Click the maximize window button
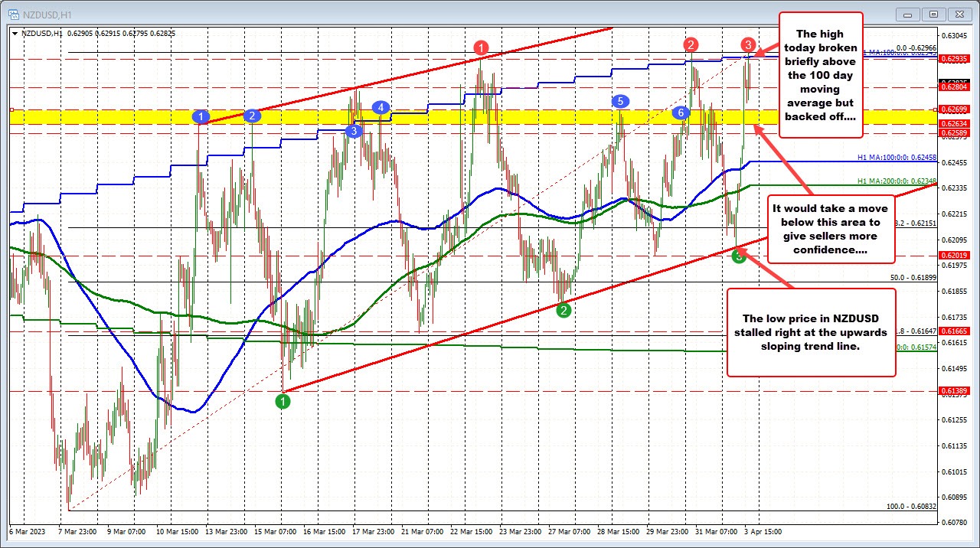Screen dimensions: 980x548 tap(933, 13)
